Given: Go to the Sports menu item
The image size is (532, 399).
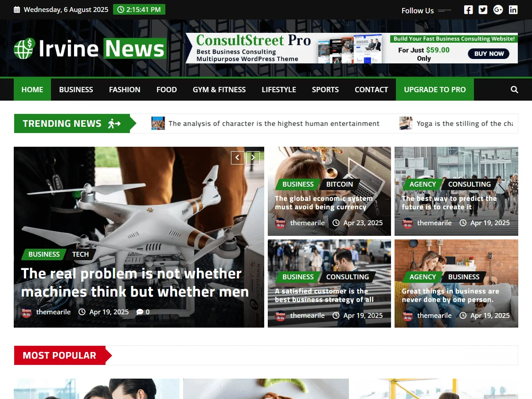Looking at the screenshot, I should click(x=325, y=90).
